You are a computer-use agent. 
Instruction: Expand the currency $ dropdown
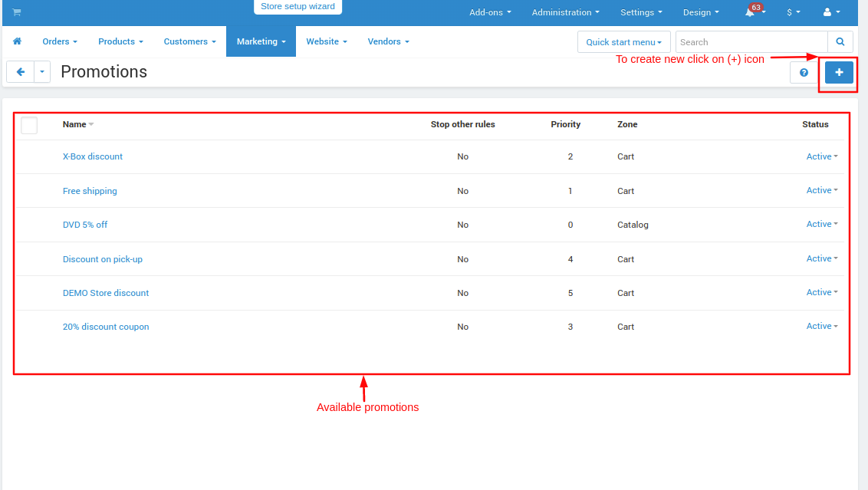tap(793, 12)
